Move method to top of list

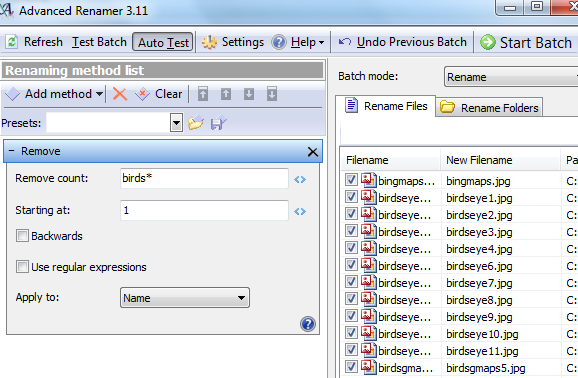[203, 94]
